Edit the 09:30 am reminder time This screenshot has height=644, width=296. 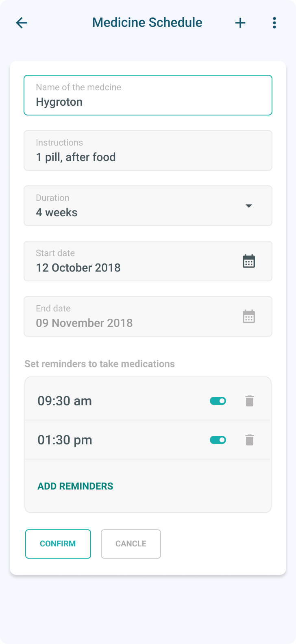point(65,401)
